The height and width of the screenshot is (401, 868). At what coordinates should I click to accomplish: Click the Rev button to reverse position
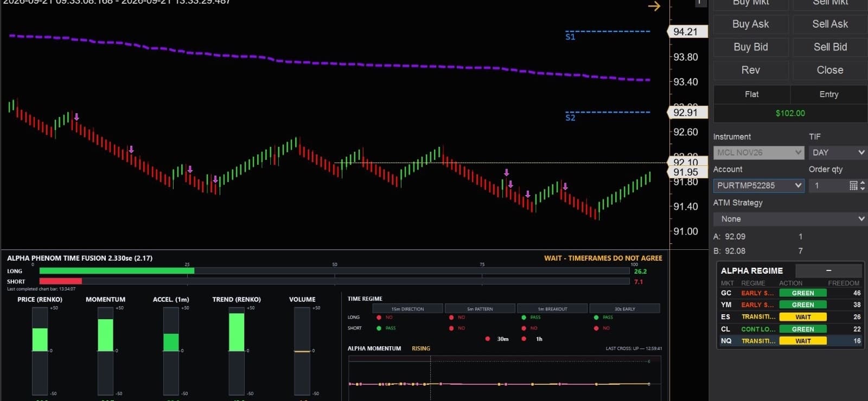click(750, 70)
